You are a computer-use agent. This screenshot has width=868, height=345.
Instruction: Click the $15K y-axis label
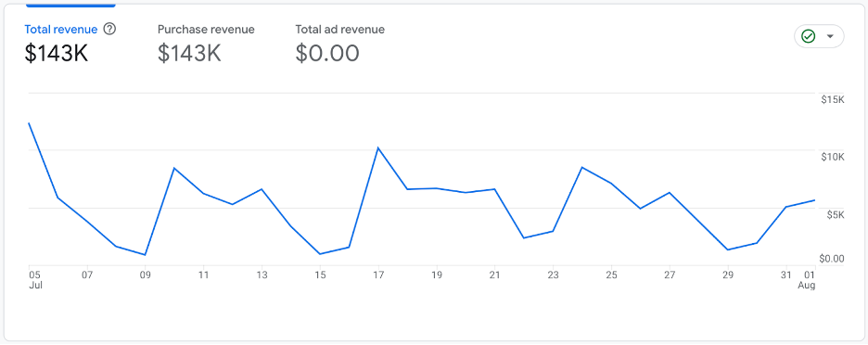833,100
